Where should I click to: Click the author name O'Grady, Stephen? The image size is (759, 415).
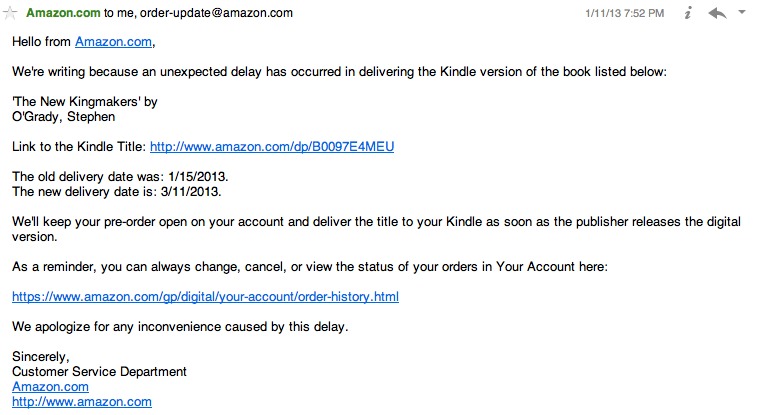tap(62, 116)
